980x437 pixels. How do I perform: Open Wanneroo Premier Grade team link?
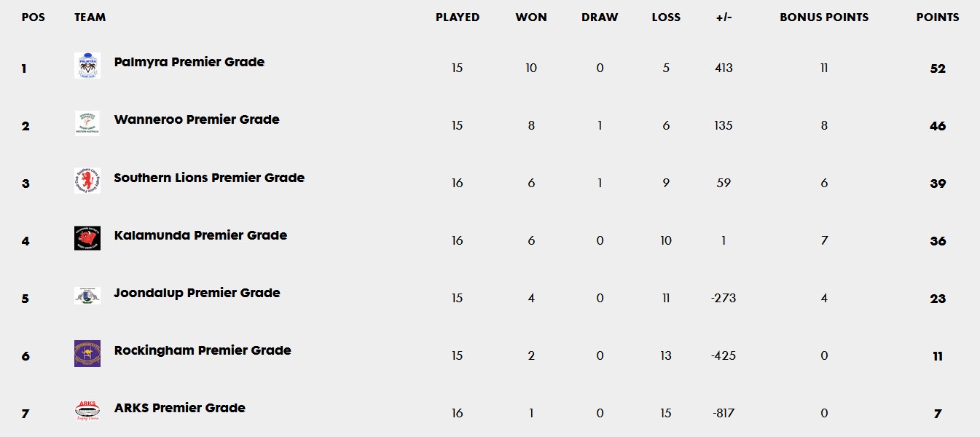[197, 120]
